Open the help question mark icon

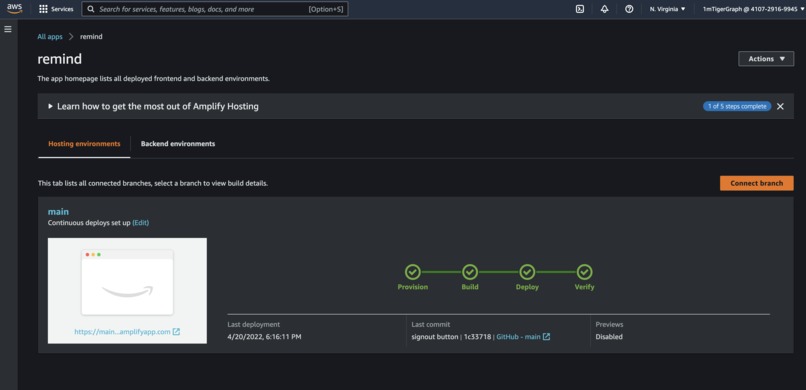tap(629, 9)
